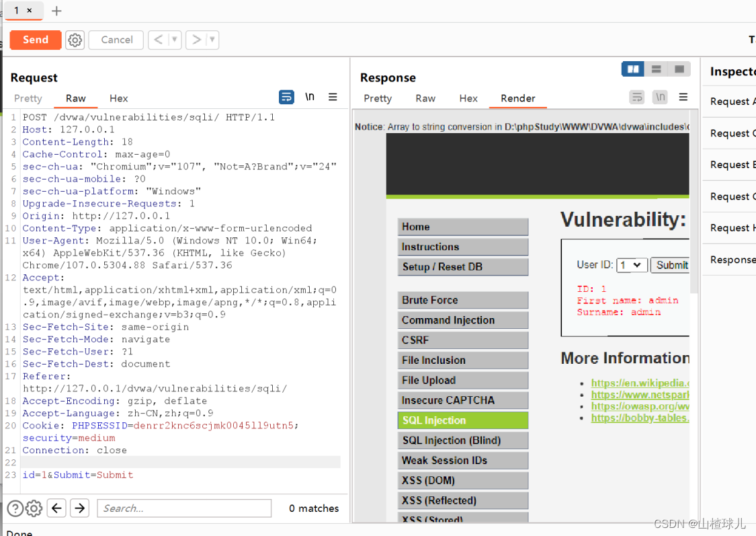Switch Request view to Hex

click(x=118, y=98)
